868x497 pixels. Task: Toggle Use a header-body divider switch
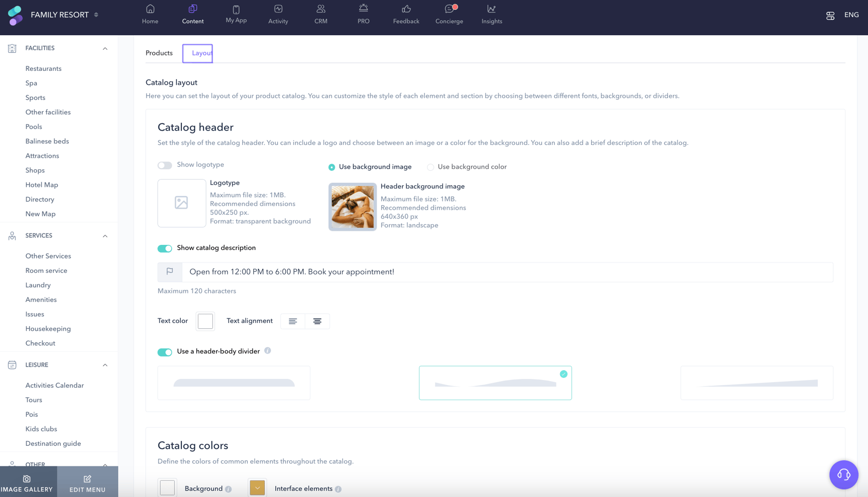click(165, 352)
